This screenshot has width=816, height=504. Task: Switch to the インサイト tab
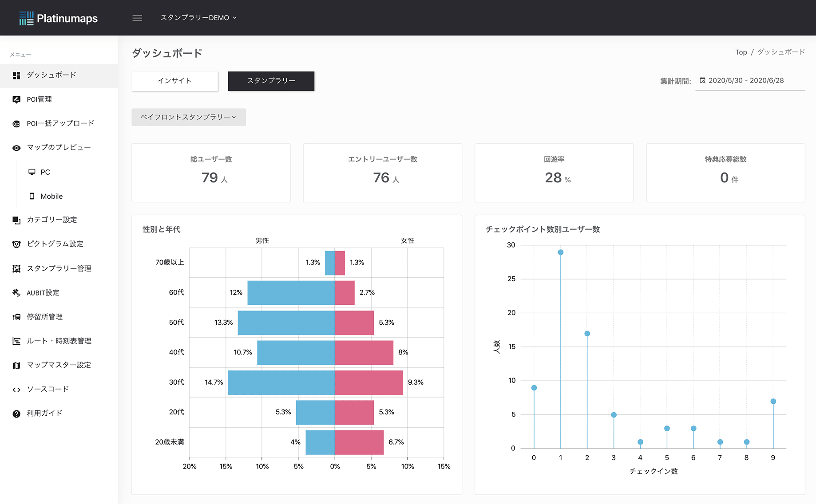tap(174, 81)
